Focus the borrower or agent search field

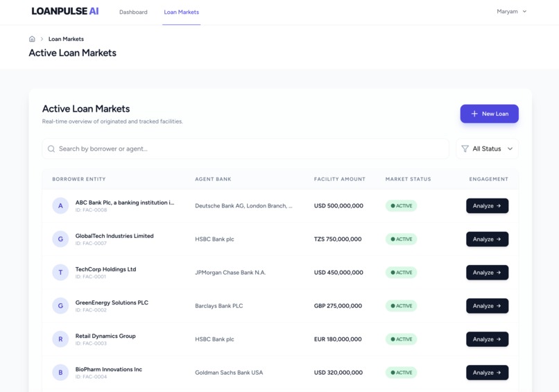(246, 148)
